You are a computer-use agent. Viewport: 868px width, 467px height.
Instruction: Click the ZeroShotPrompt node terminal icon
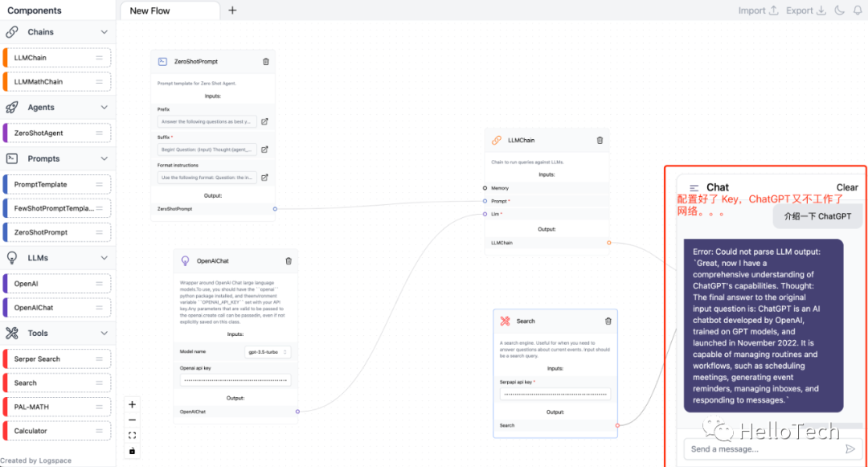tap(162, 61)
